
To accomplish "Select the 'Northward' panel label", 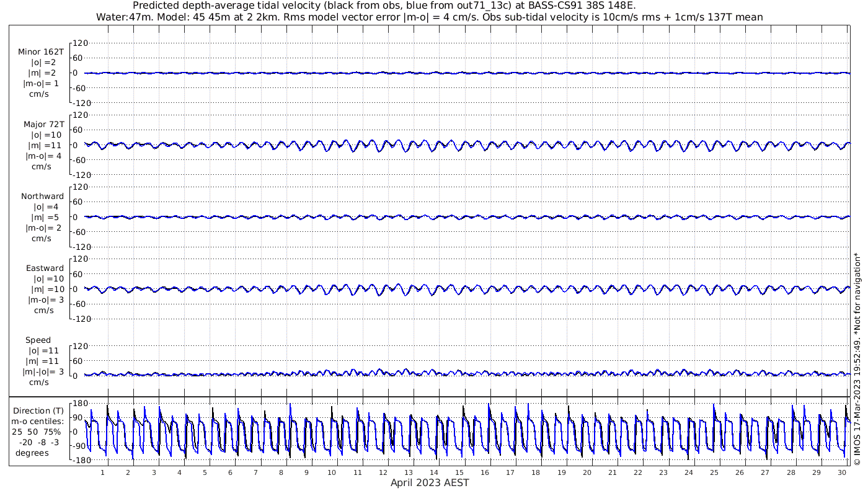I will [x=42, y=196].
